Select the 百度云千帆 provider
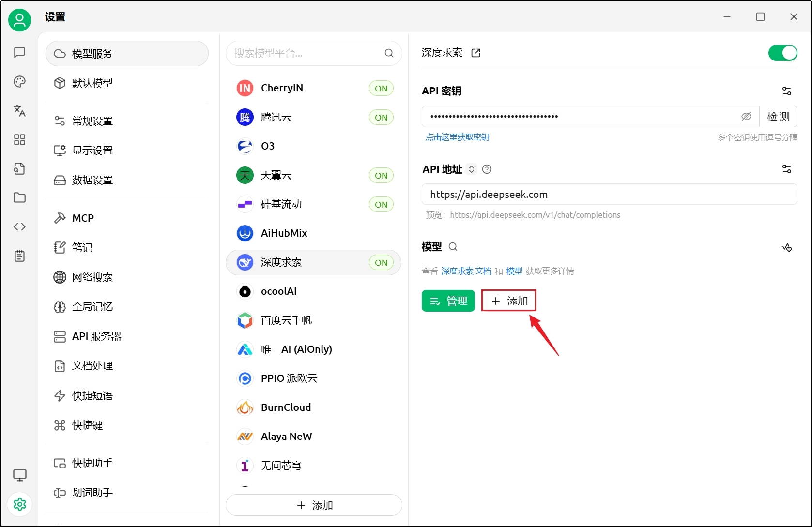This screenshot has height=528, width=812. [x=314, y=320]
